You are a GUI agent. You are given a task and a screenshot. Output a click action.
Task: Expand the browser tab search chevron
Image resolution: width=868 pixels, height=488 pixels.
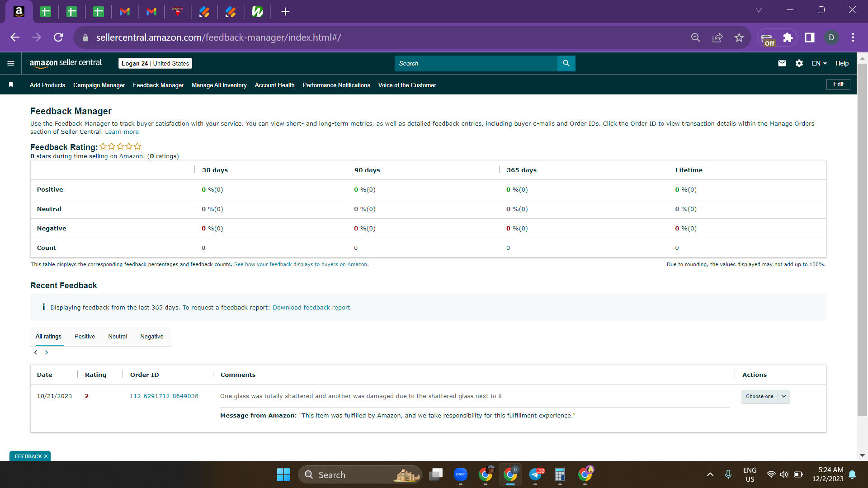click(x=759, y=10)
